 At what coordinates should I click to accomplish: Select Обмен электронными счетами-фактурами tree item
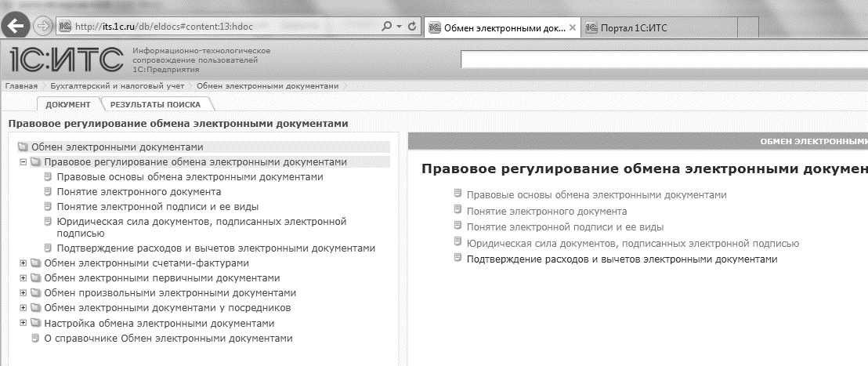[146, 263]
